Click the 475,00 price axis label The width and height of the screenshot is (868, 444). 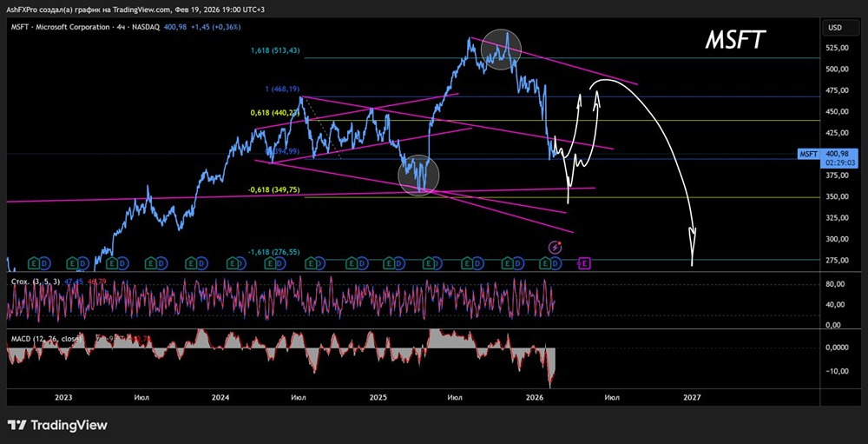(837, 90)
